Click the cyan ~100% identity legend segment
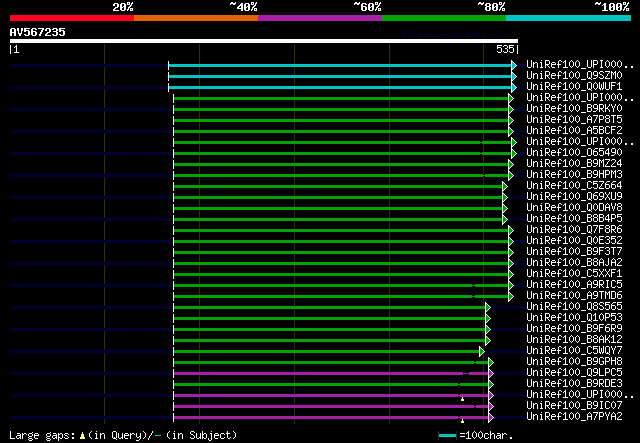640x443 pixels. pyautogui.click(x=569, y=18)
